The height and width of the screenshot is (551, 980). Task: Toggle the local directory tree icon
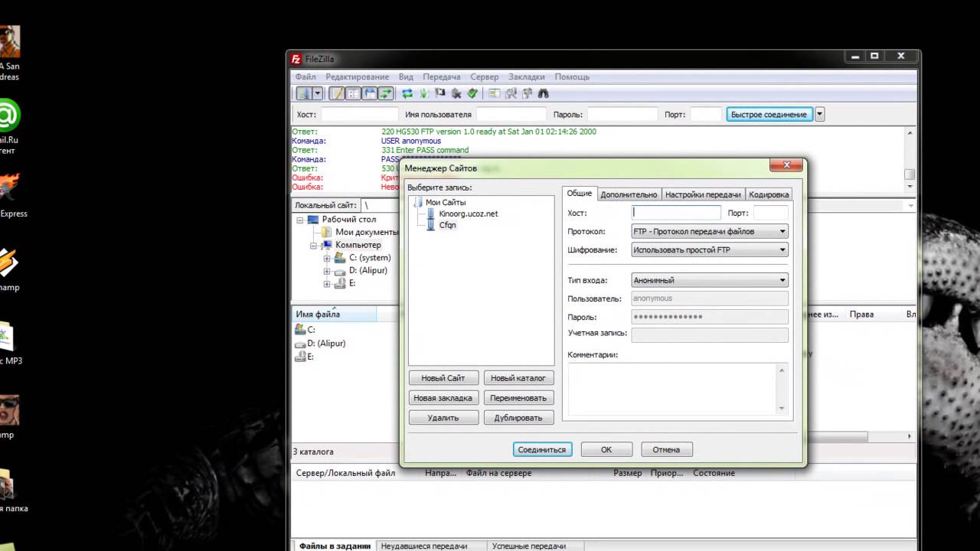pos(353,93)
